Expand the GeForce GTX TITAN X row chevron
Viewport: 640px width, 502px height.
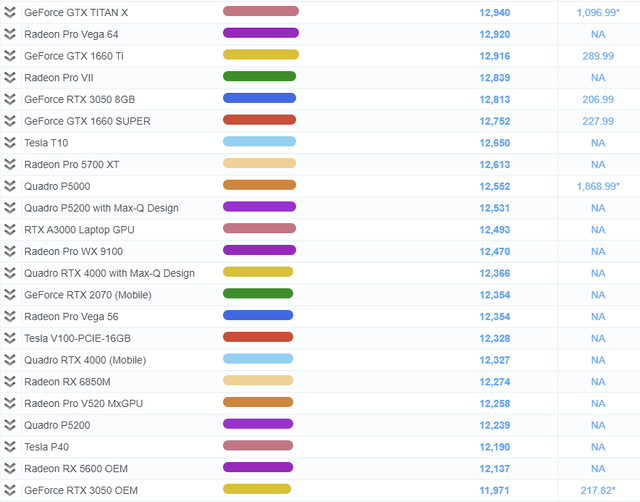(x=11, y=12)
